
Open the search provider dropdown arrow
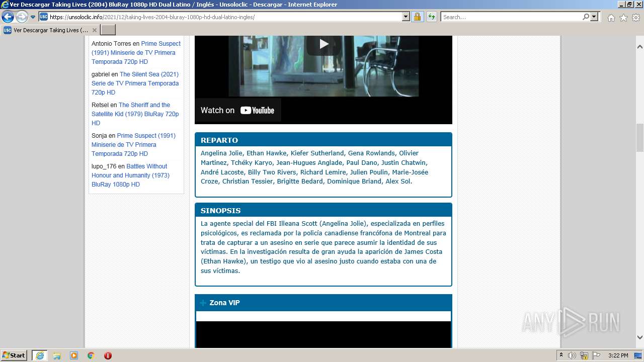pos(595,17)
